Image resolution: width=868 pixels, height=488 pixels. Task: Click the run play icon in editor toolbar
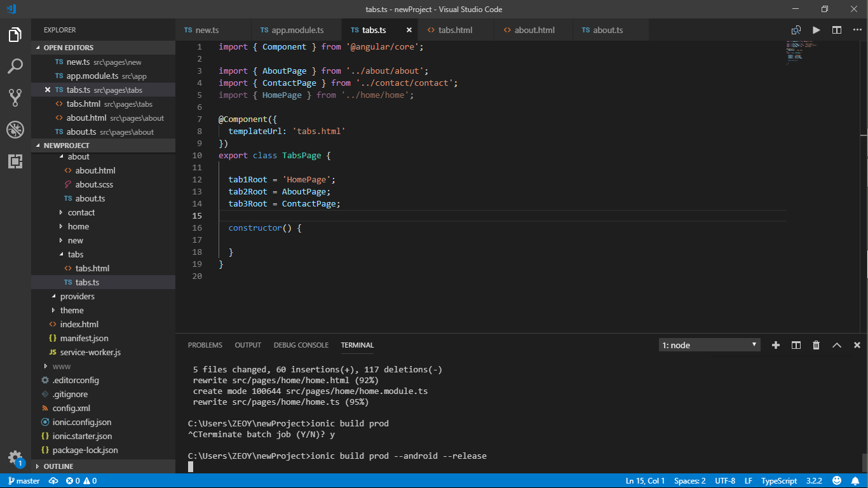point(817,30)
